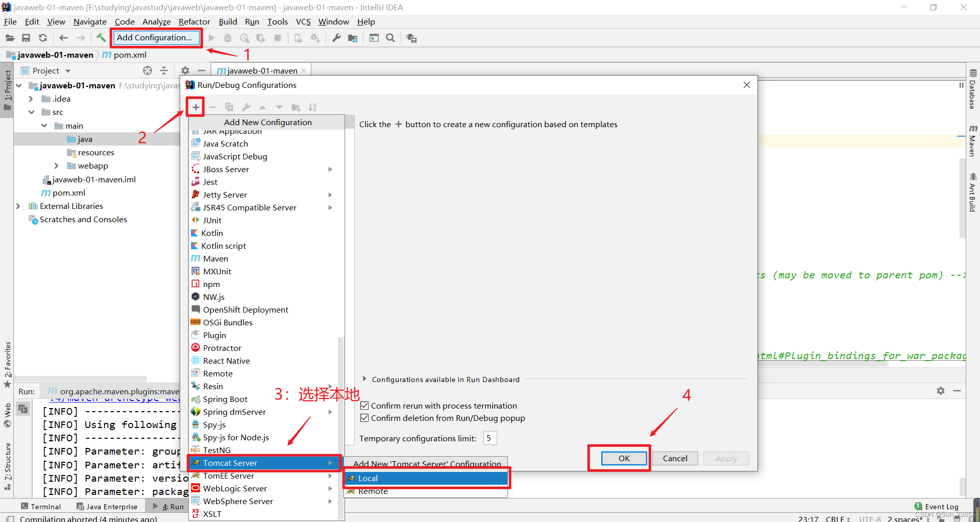This screenshot has width=980, height=522.
Task: Switch to Java Enterprise tool tab
Action: click(x=107, y=507)
